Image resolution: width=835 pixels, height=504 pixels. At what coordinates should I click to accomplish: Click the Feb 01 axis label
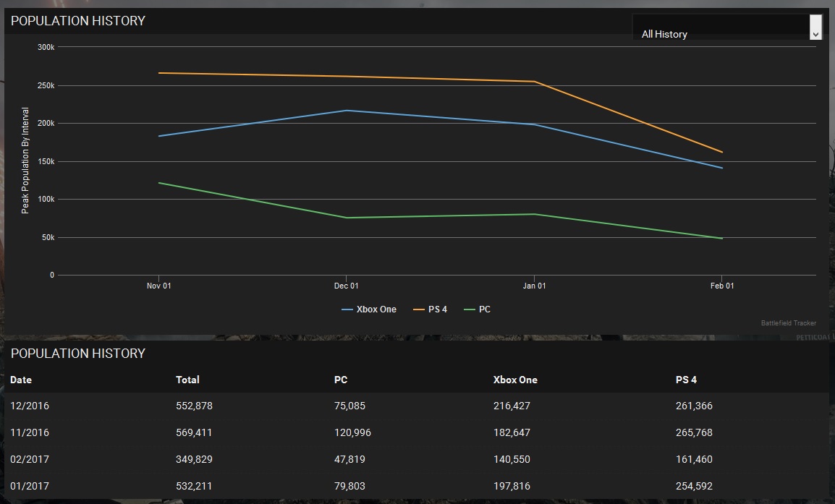point(722,286)
